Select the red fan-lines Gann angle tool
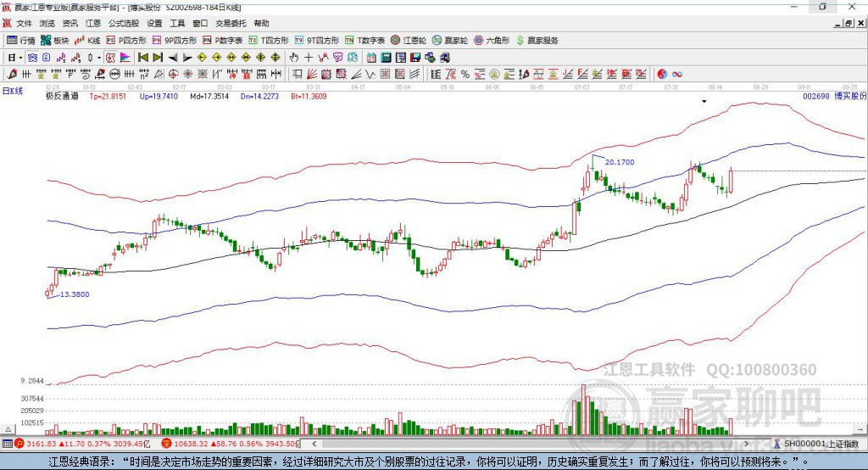Viewport: 868px width, 470px height. [312, 74]
